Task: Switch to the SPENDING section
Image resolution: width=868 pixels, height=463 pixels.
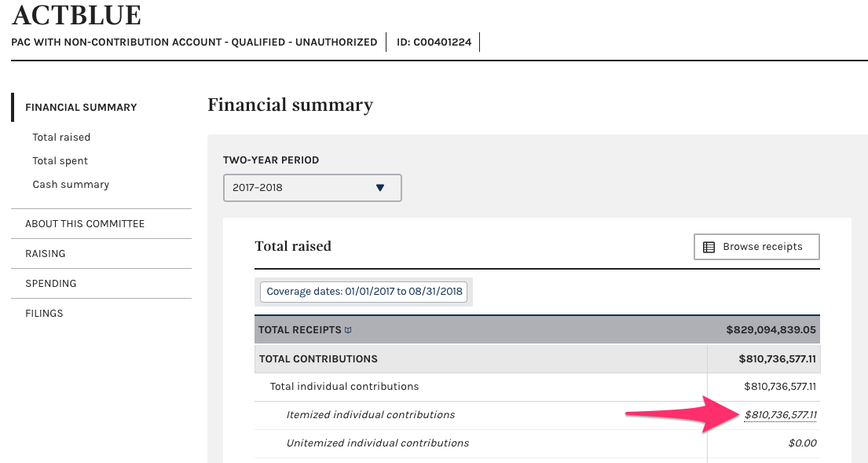Action: tap(51, 284)
